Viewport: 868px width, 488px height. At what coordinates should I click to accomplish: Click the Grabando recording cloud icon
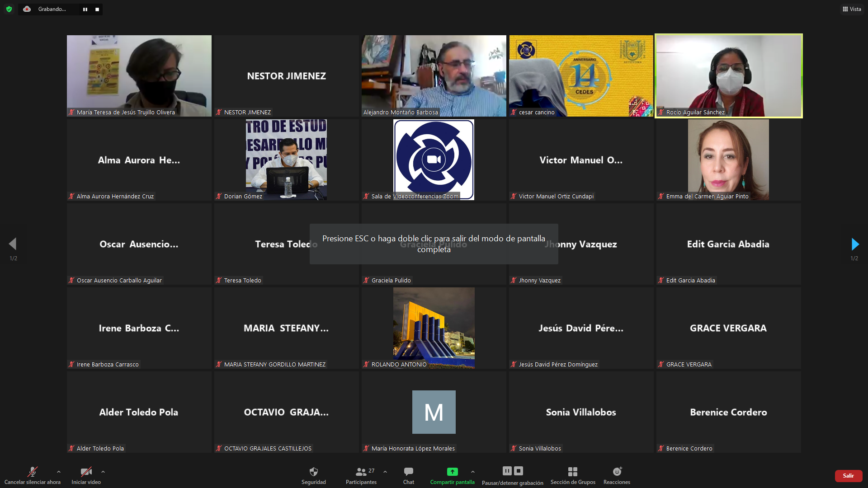[x=27, y=9]
